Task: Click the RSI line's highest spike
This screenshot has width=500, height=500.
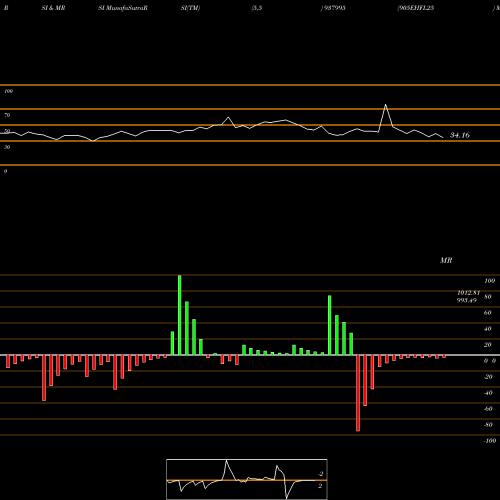Action: tap(386, 105)
